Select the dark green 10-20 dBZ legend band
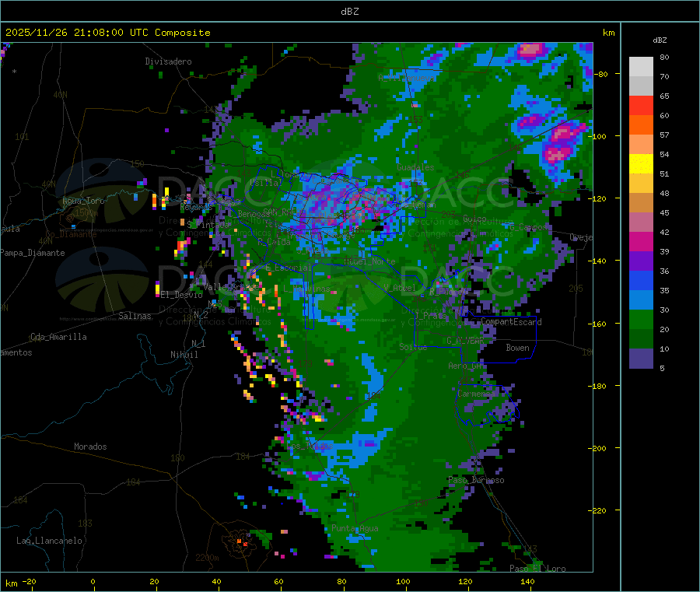The width and height of the screenshot is (700, 592). 641,339
